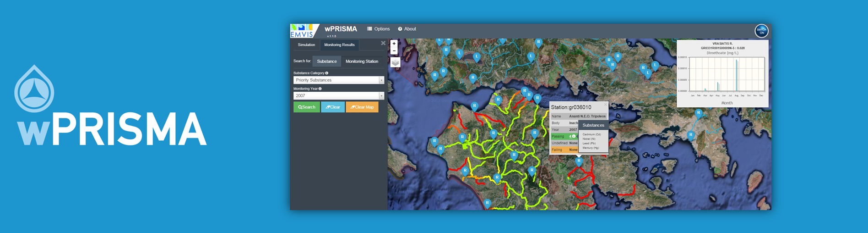Close the Station:gr036010 popup

pyautogui.click(x=605, y=105)
